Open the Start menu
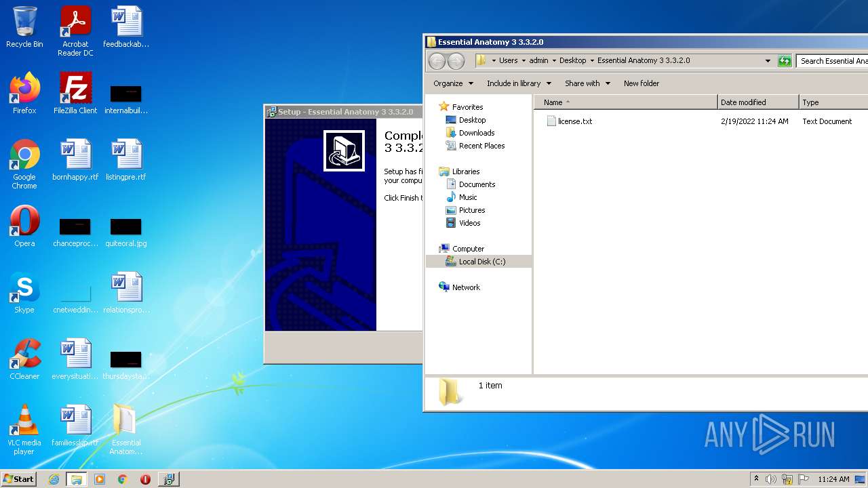Viewport: 868px width, 488px height. click(19, 479)
